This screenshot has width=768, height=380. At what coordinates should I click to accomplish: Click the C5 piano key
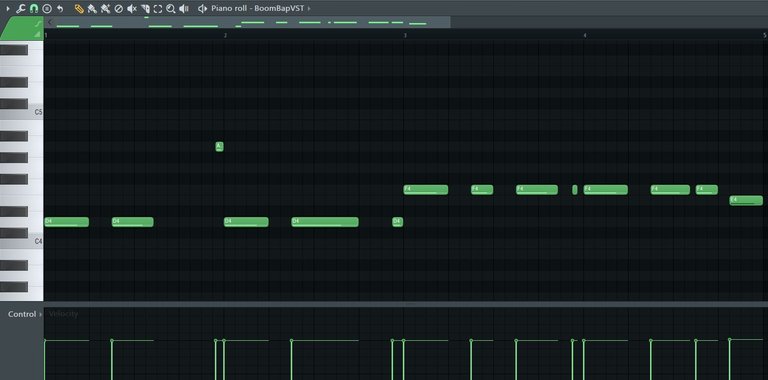click(x=22, y=112)
